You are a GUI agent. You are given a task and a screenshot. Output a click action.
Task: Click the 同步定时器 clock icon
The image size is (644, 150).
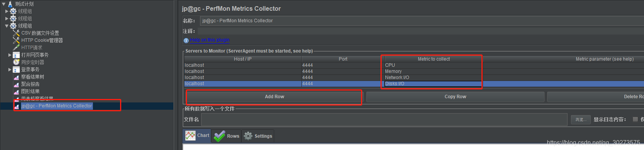[16, 62]
